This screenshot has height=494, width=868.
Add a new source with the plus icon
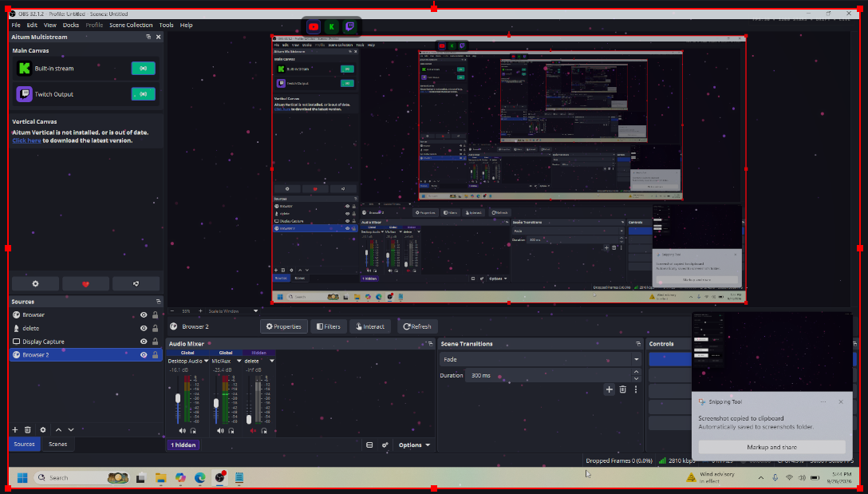point(15,430)
